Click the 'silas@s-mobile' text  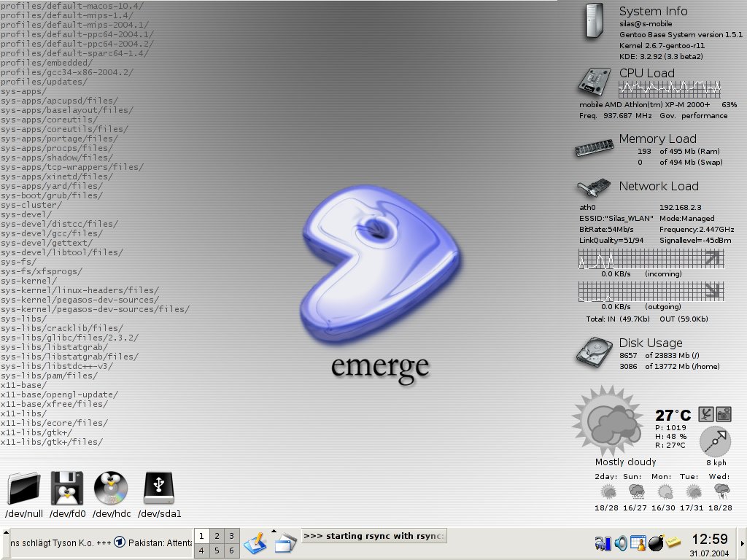pos(646,24)
